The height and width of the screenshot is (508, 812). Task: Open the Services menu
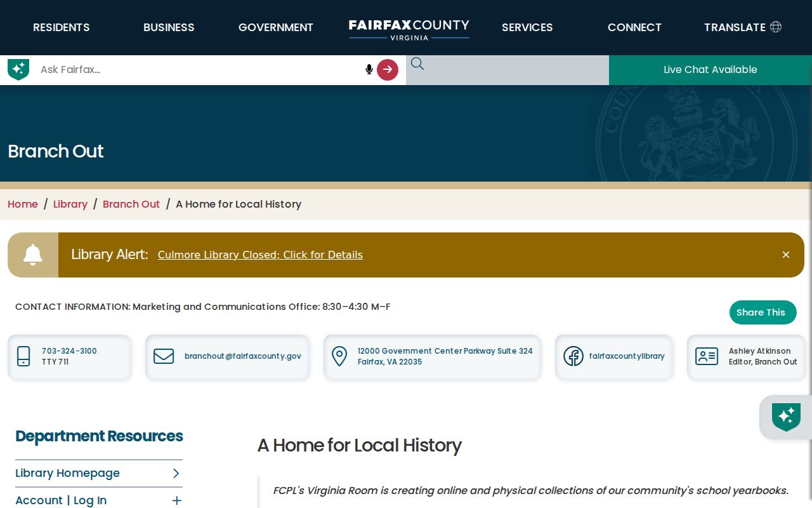[x=527, y=27]
